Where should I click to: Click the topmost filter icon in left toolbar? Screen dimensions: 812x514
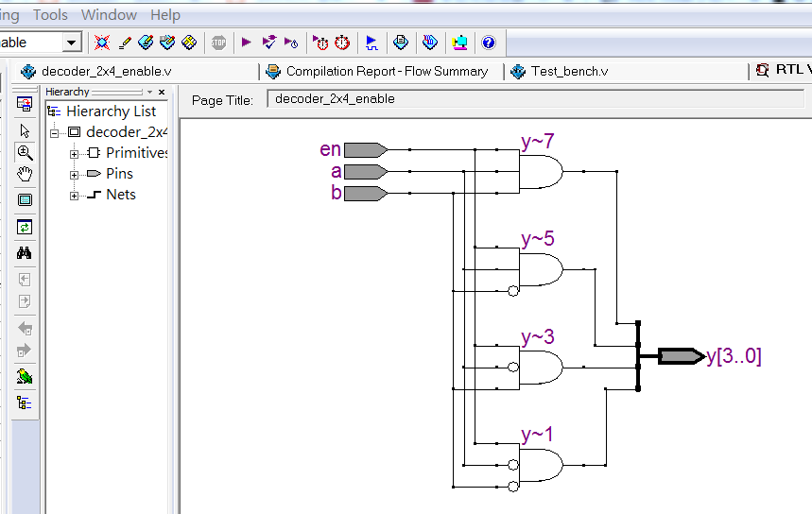pos(25,104)
